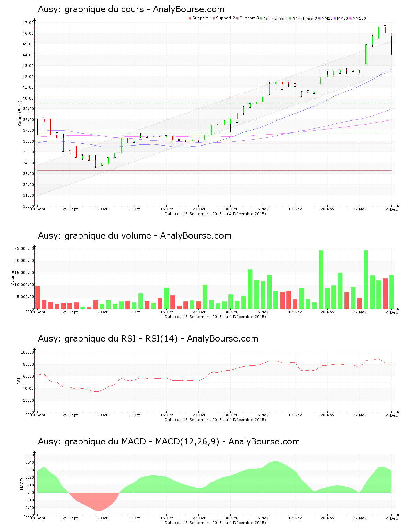This screenshot has height=532, width=412.
Task: Click the 100.00 value on RSI axis
Action: [x=27, y=352]
